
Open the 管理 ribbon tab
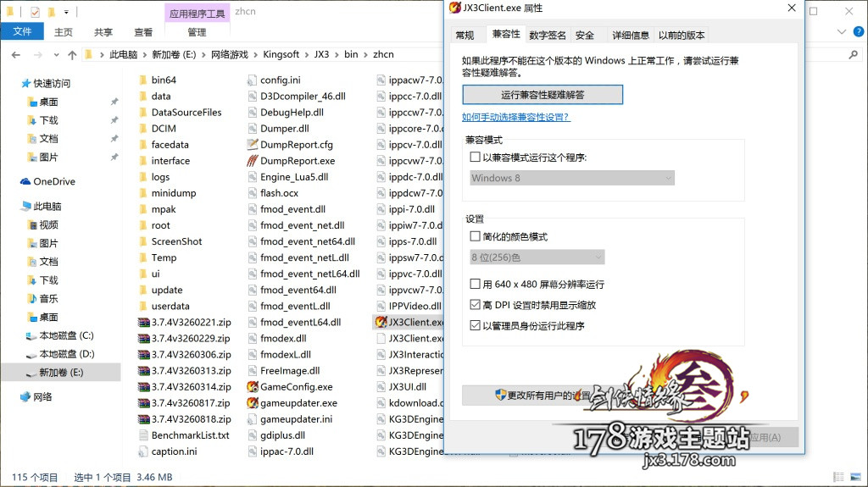tap(197, 32)
